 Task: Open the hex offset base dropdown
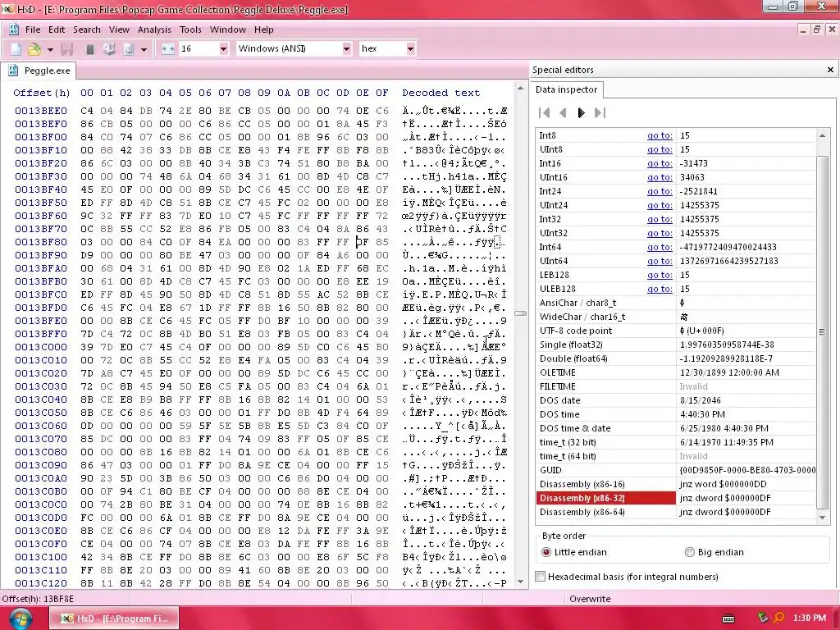tap(410, 48)
